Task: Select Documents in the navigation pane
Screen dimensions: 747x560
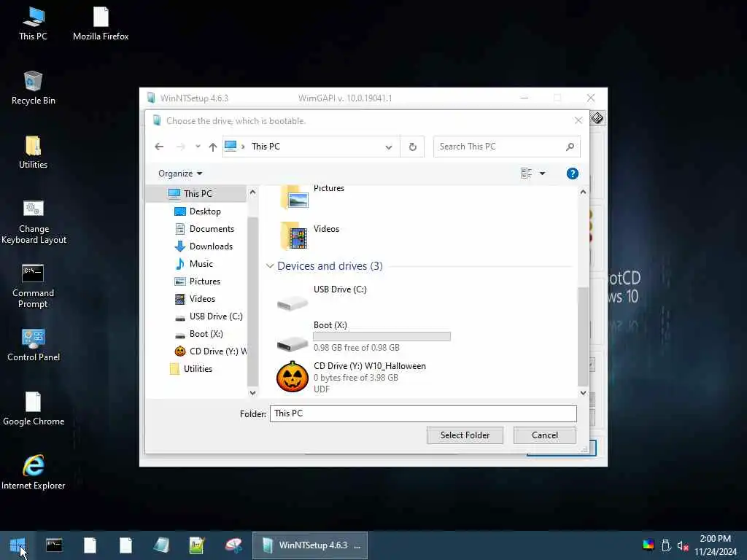Action: click(x=212, y=228)
